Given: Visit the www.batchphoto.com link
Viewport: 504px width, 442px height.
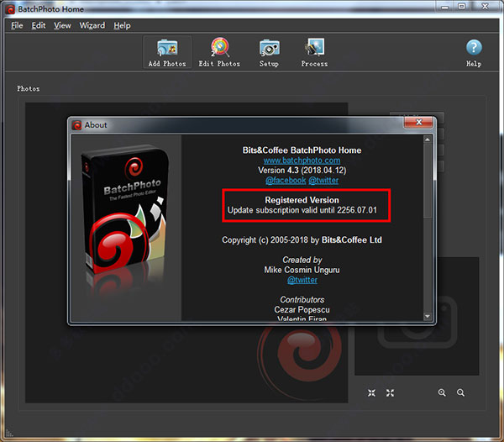Looking at the screenshot, I should point(302,160).
